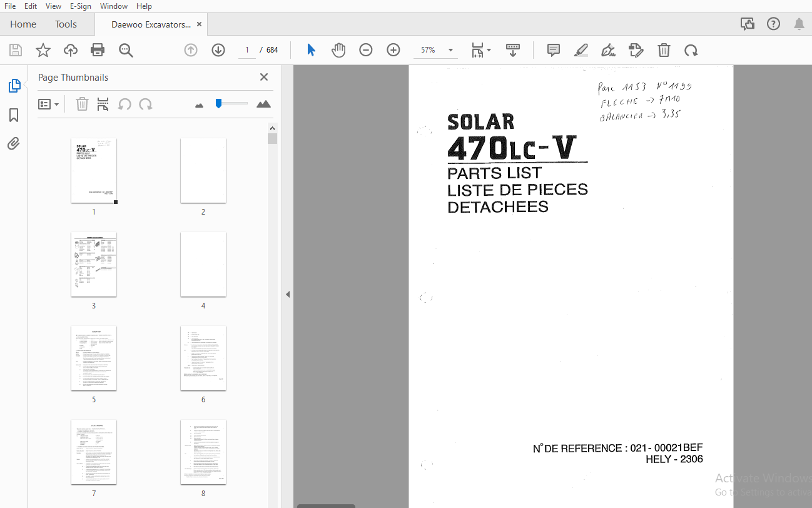Click the 'Page Thumbnails' panel title
The width and height of the screenshot is (812, 508).
coord(73,78)
